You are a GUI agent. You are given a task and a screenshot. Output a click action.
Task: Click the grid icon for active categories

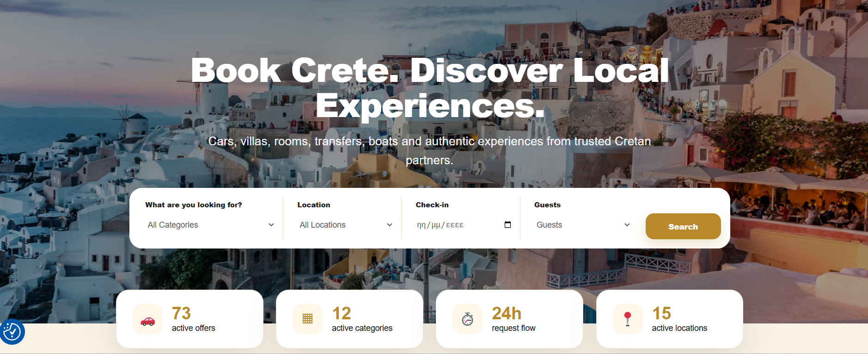click(307, 319)
